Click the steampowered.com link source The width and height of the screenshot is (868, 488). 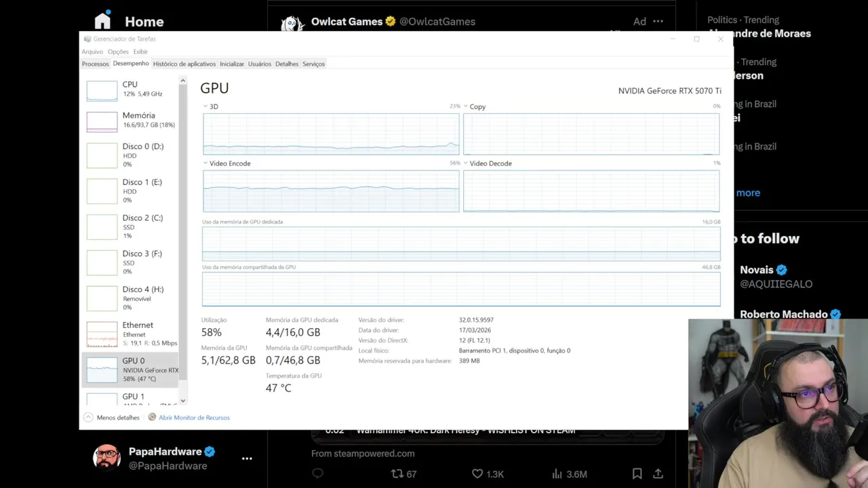[x=363, y=453]
